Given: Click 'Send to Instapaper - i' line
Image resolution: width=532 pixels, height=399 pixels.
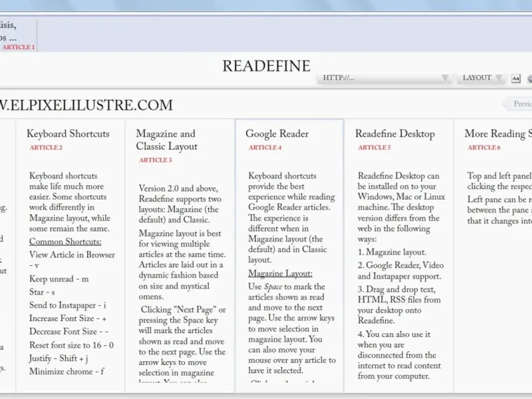Looking at the screenshot, I should pyautogui.click(x=68, y=305).
